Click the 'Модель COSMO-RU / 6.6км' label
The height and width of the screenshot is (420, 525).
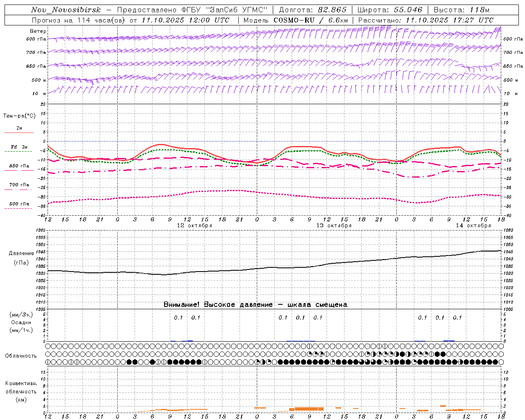point(296,20)
